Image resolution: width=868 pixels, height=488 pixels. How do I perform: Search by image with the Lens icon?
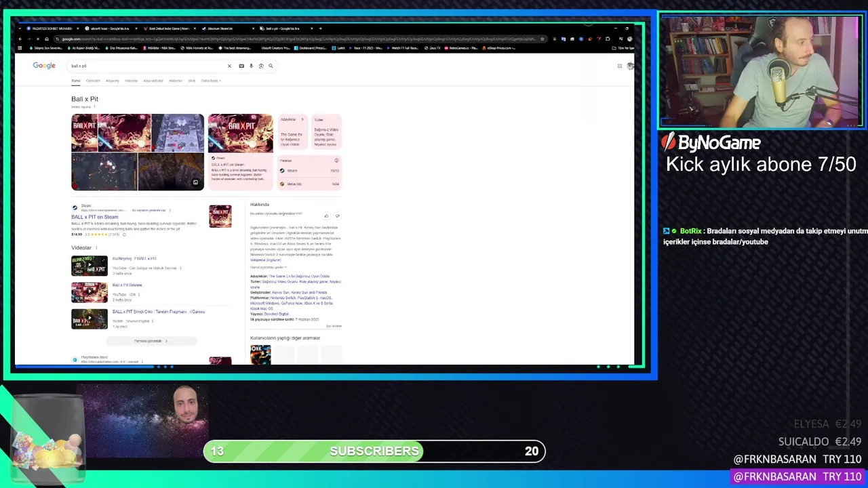click(x=261, y=66)
